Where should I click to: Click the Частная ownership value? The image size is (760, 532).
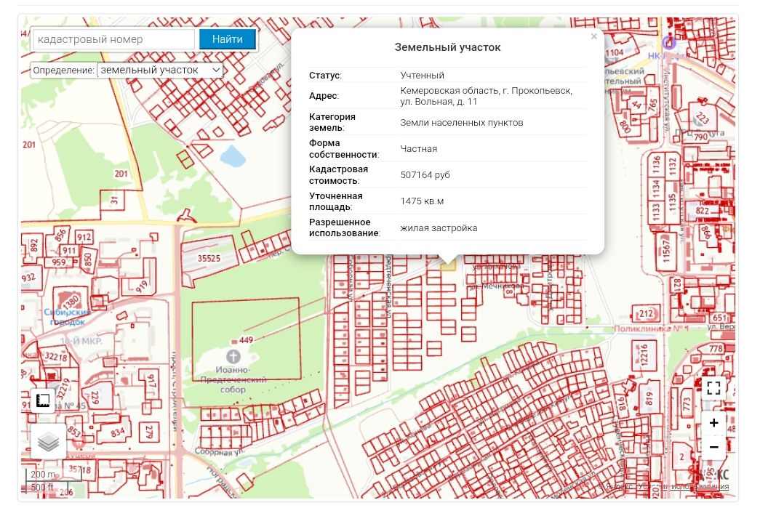tap(419, 149)
